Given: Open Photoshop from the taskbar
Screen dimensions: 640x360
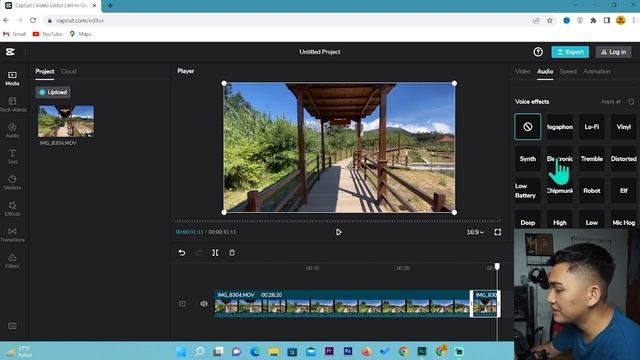Looking at the screenshot, I should click(x=348, y=351).
